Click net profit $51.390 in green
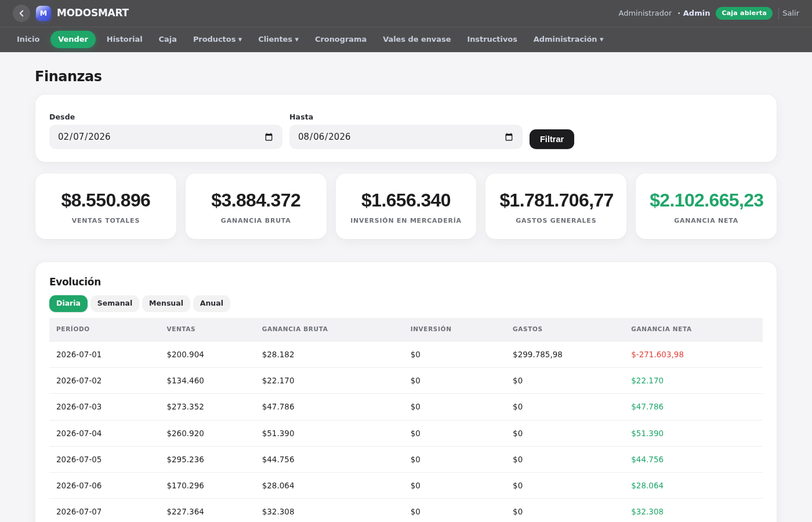The image size is (812, 522). click(x=647, y=433)
